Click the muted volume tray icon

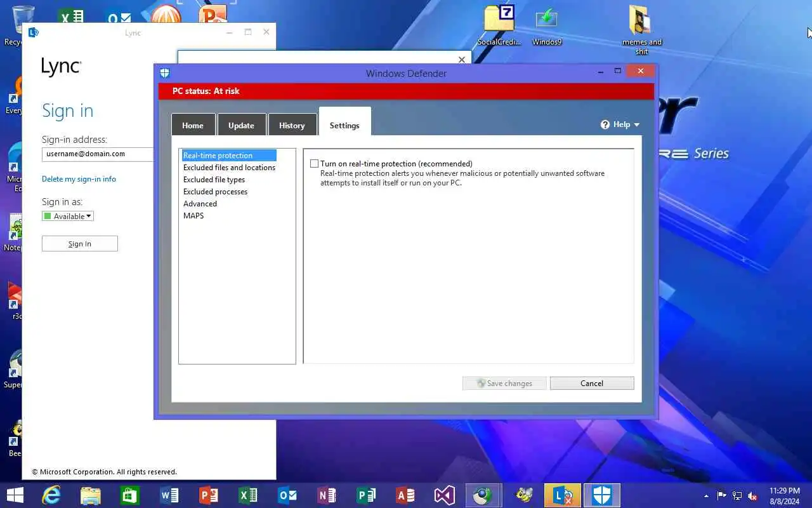pos(753,496)
